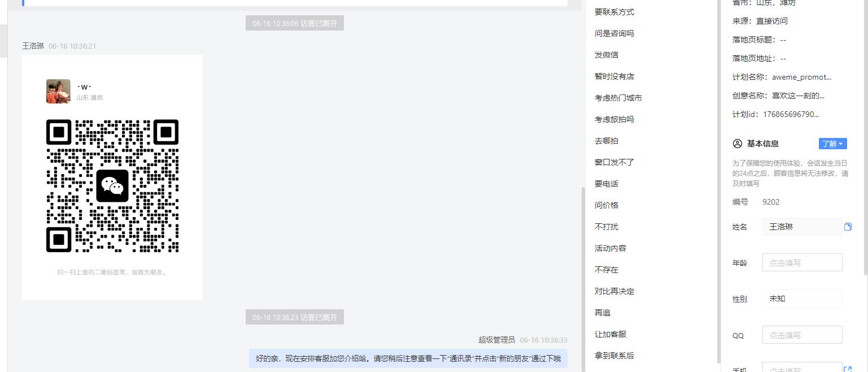Click the 10:36:06 访客已离开 notice
This screenshot has width=868, height=372.
point(295,23)
